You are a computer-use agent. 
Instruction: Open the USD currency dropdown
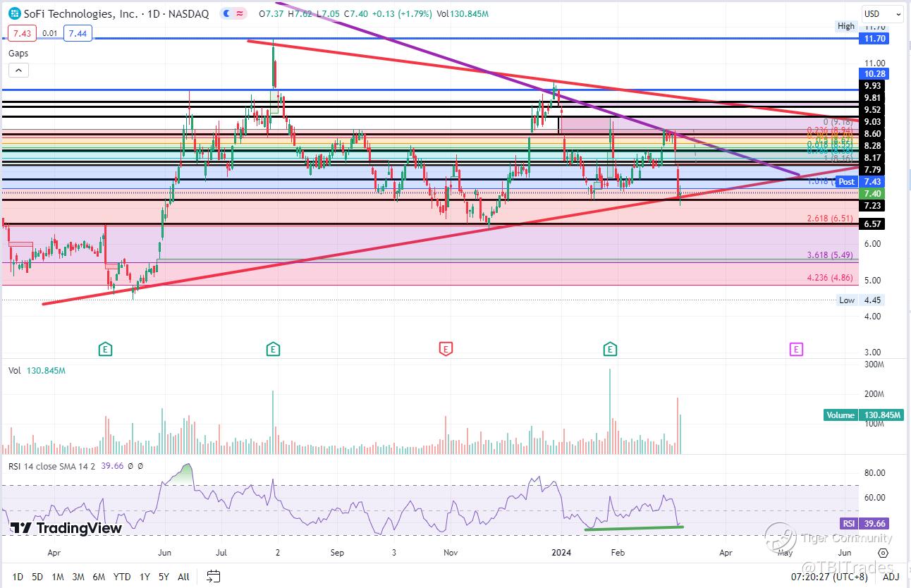882,13
